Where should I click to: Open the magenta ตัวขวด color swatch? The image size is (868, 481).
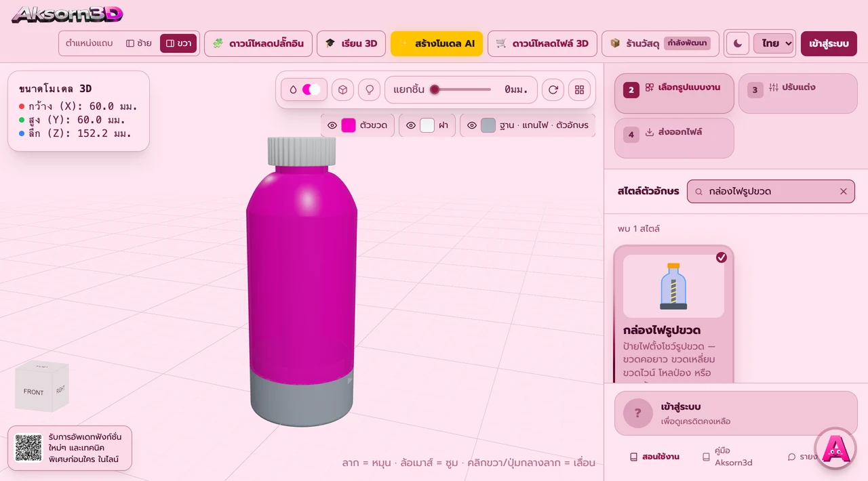(349, 125)
